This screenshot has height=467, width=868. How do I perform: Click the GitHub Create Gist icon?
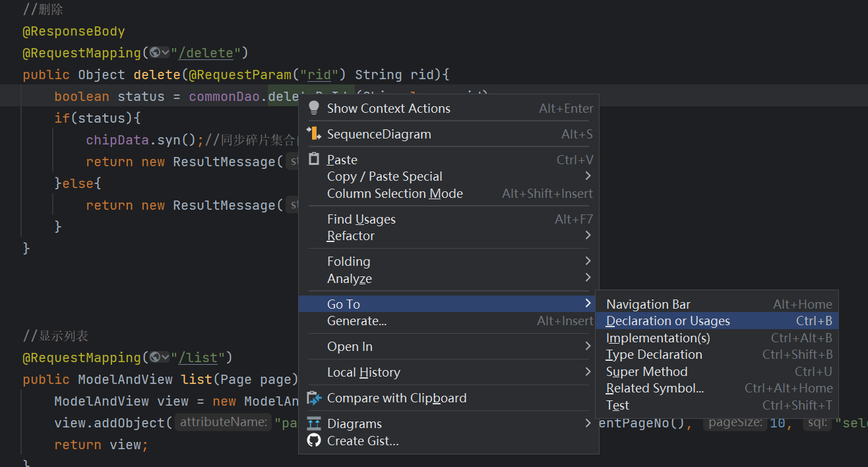point(314,441)
